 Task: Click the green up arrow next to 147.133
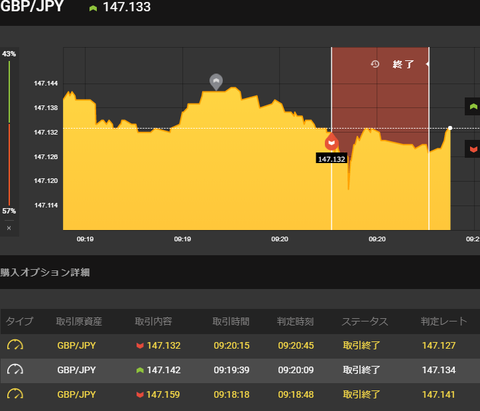tap(93, 8)
